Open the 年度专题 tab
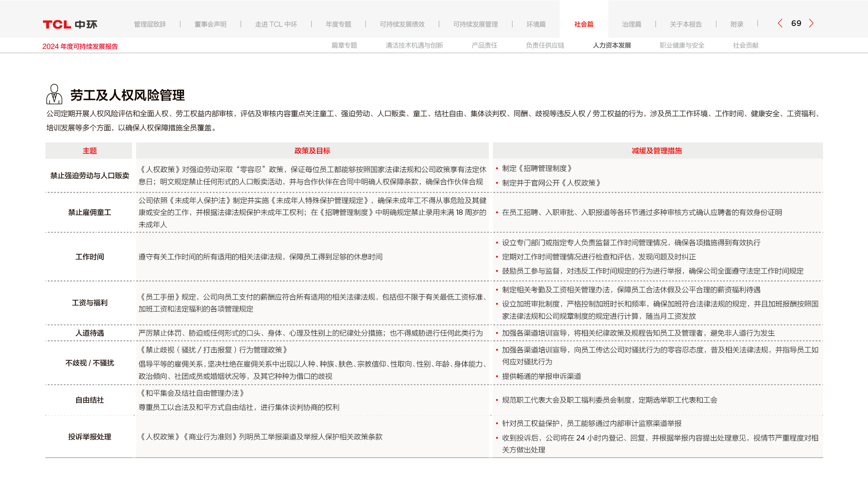This screenshot has height=489, width=868. pyautogui.click(x=338, y=25)
